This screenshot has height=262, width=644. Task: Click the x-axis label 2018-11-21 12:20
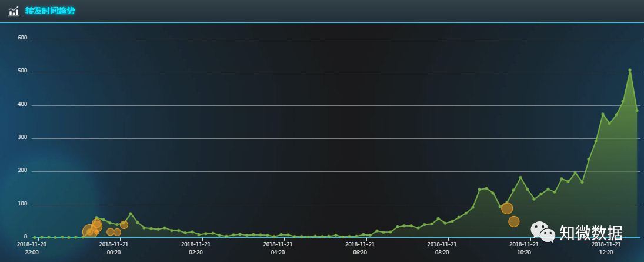(x=606, y=248)
